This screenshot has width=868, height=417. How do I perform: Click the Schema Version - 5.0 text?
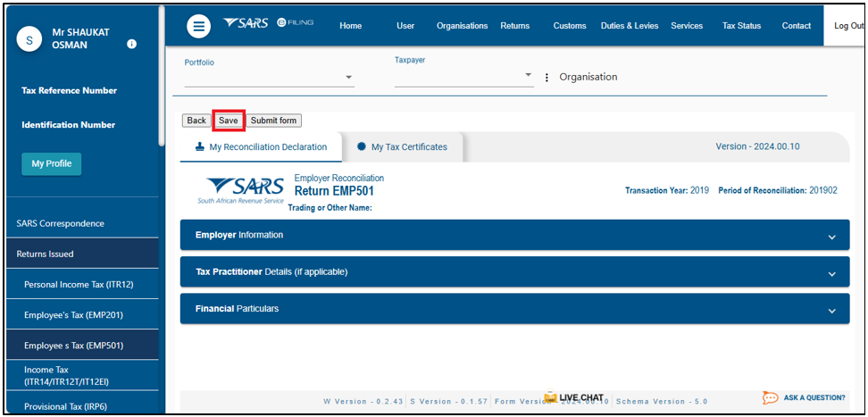point(662,402)
